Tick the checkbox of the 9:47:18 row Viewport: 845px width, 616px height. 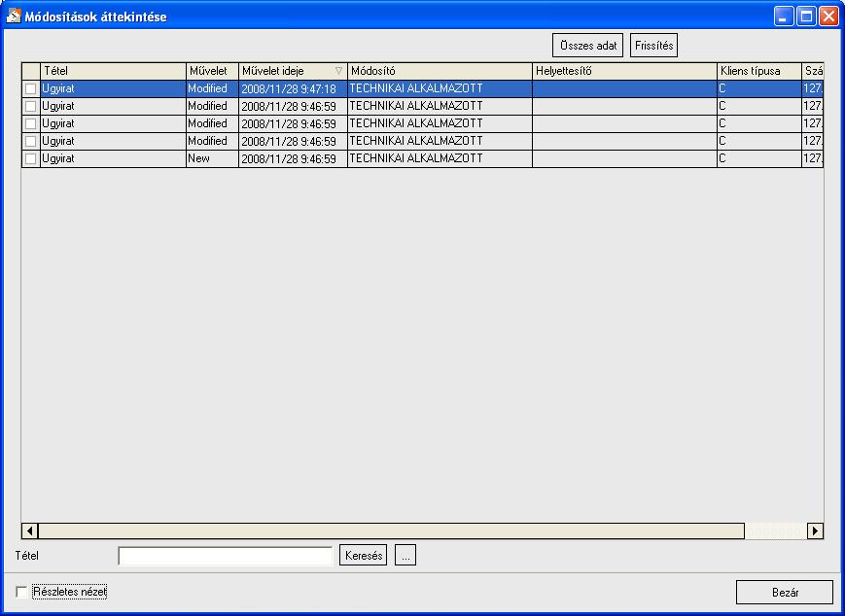coord(31,88)
